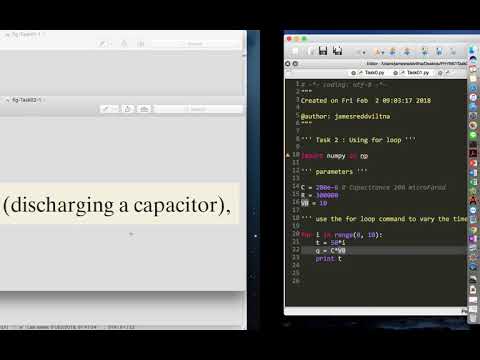
Task: Click the "Created on Fri Feb 2" code line
Action: coord(366,100)
